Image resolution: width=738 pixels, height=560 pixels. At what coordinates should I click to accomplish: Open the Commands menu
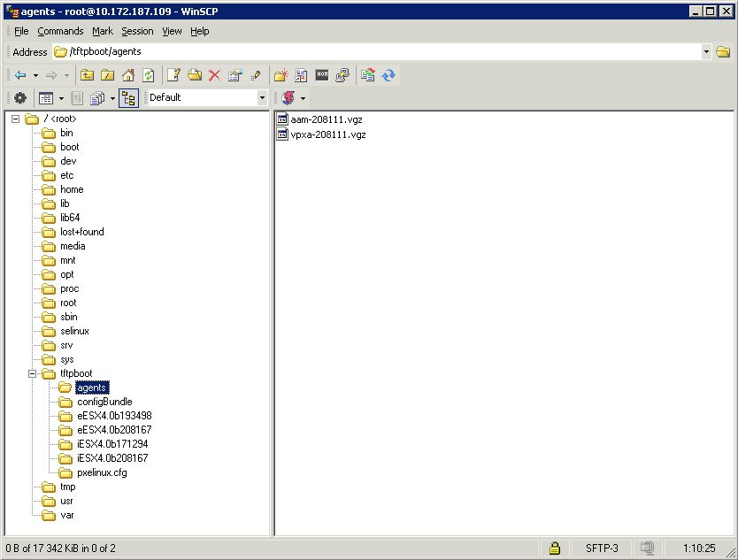click(x=60, y=31)
